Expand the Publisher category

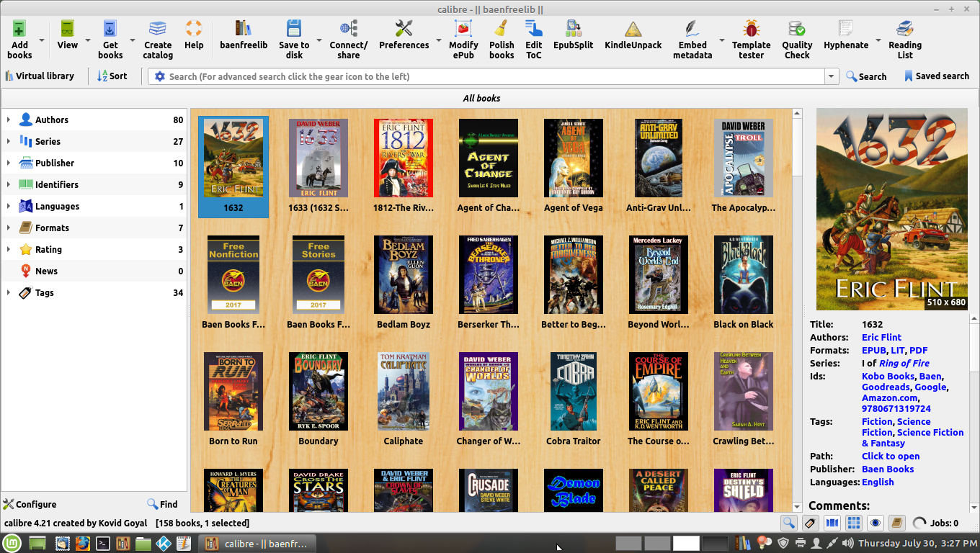pyautogui.click(x=9, y=163)
